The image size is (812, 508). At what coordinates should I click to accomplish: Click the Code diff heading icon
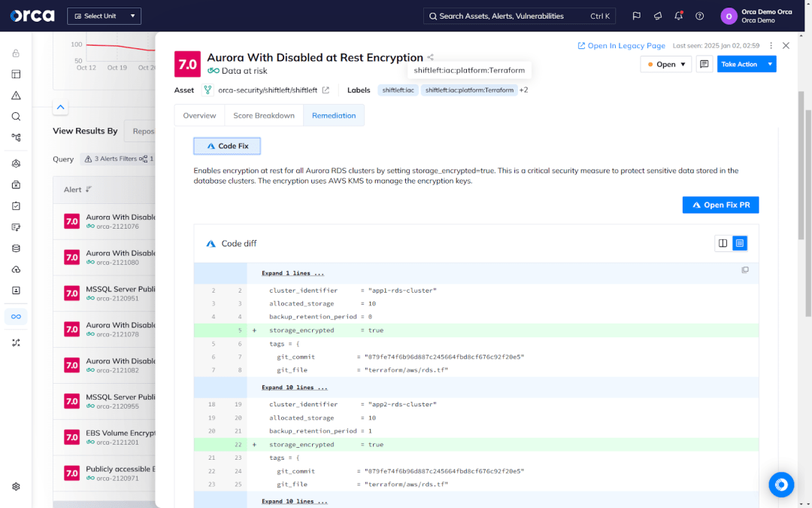(x=211, y=244)
